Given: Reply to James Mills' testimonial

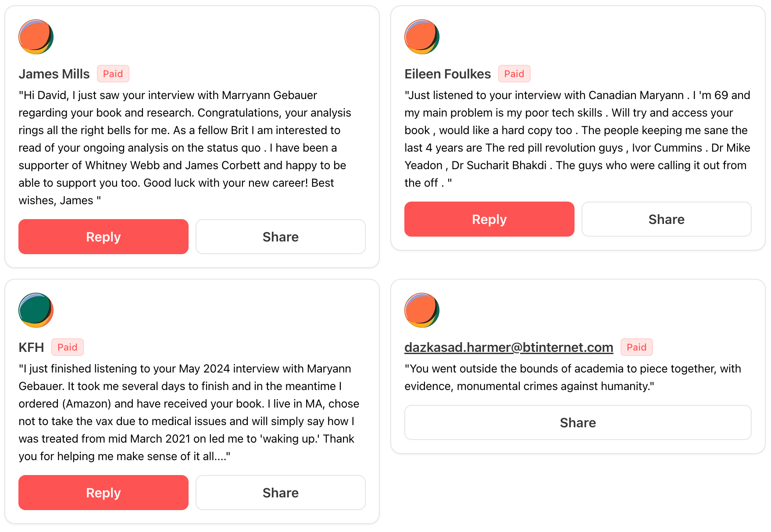Looking at the screenshot, I should point(104,237).
